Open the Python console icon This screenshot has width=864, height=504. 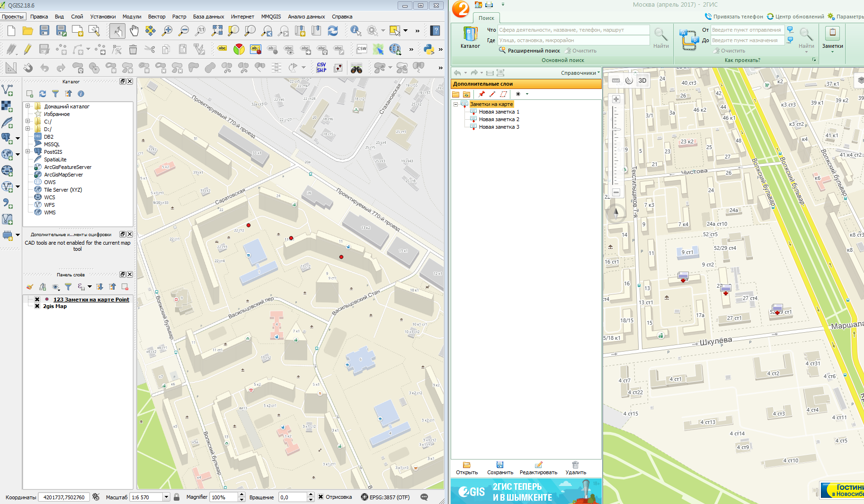[429, 49]
